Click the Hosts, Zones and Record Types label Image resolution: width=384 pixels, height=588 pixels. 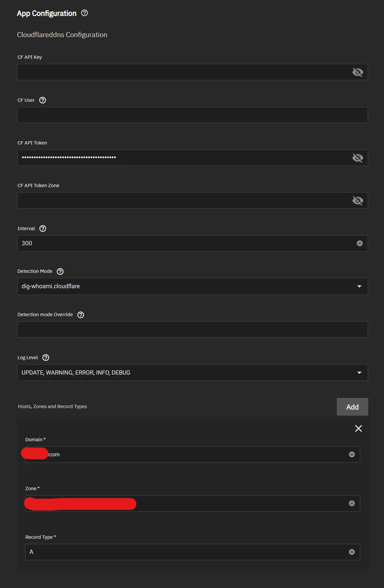coord(52,406)
